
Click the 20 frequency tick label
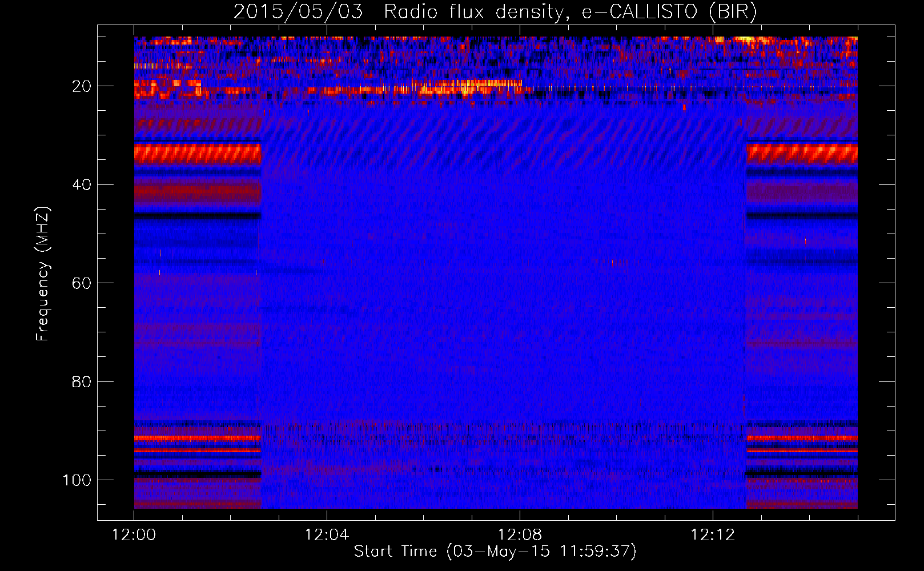point(82,86)
